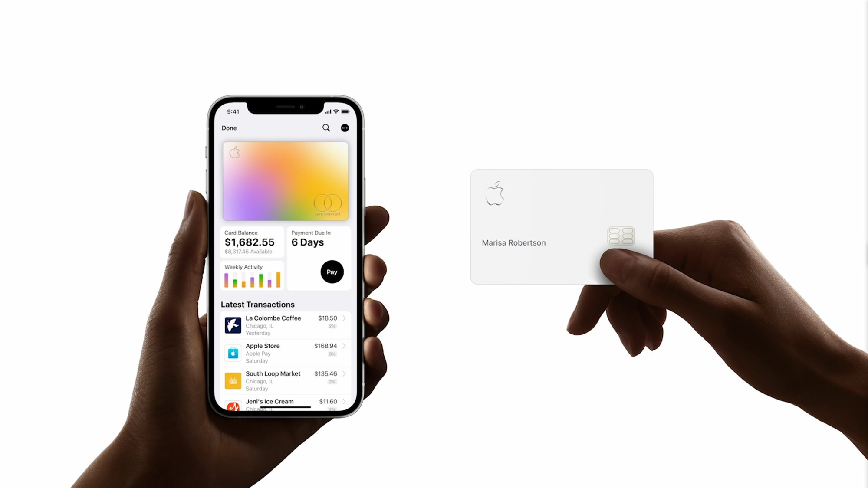Image resolution: width=868 pixels, height=488 pixels.
Task: Tap the more options (ellipsis) icon
Action: click(346, 128)
